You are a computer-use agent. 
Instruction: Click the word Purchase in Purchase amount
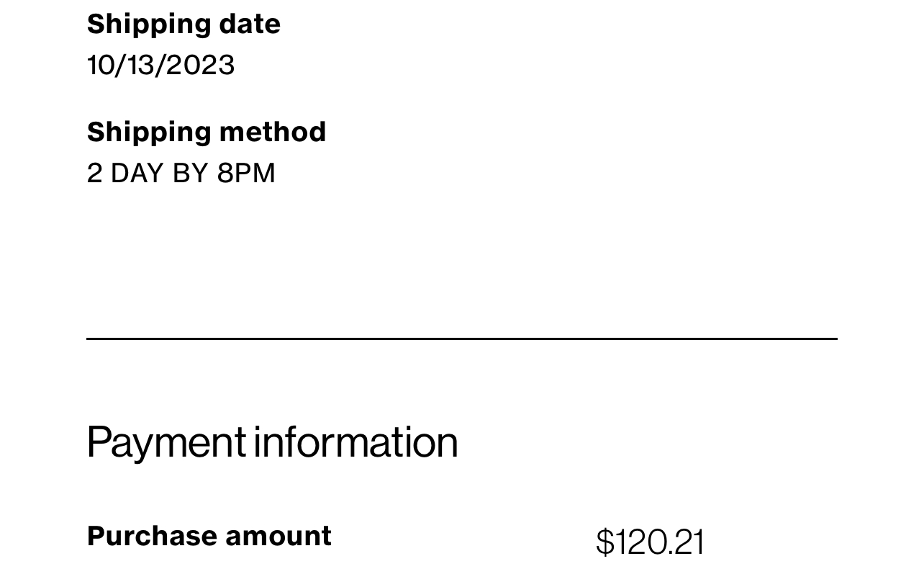coord(152,536)
